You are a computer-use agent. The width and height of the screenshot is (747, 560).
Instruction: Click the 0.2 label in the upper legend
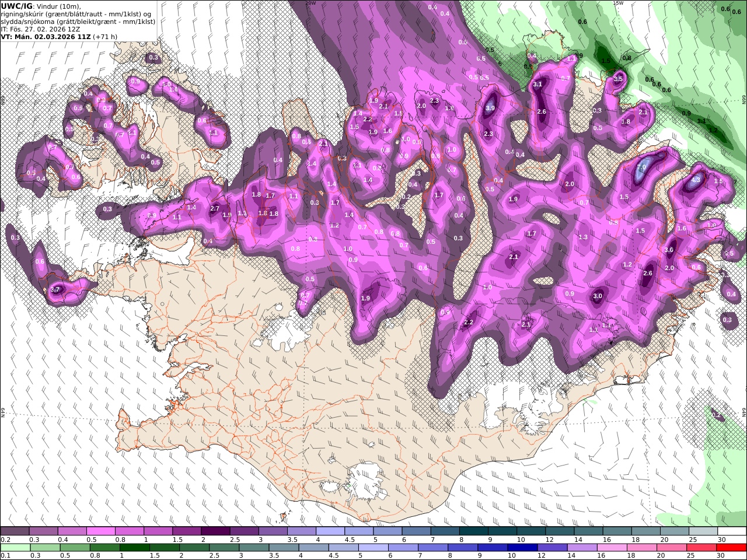[x=5, y=540]
